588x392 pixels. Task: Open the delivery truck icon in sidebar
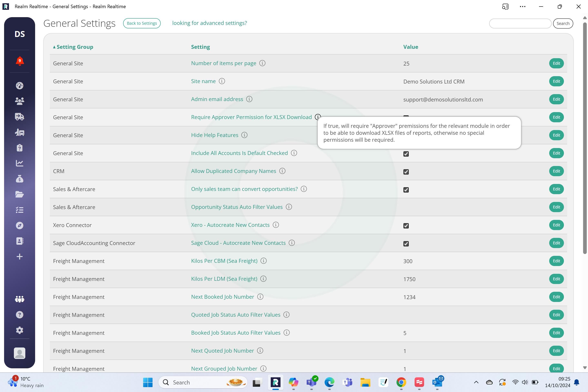[20, 117]
